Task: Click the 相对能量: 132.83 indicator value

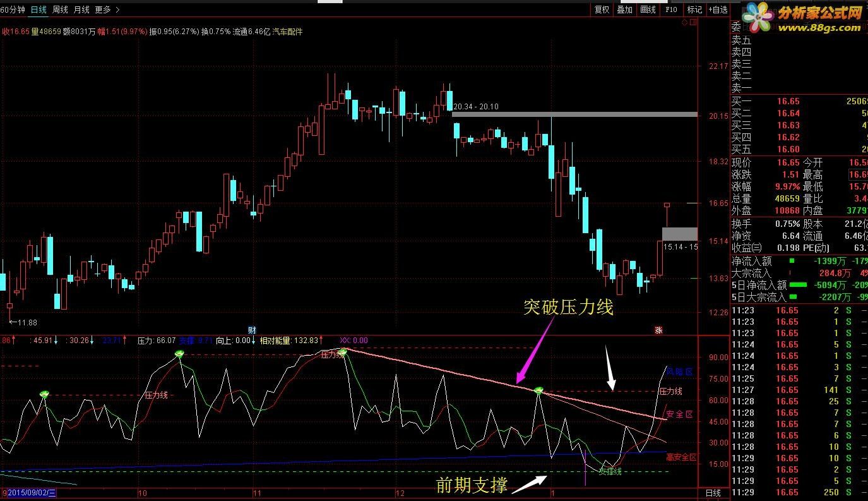Action: [x=288, y=341]
